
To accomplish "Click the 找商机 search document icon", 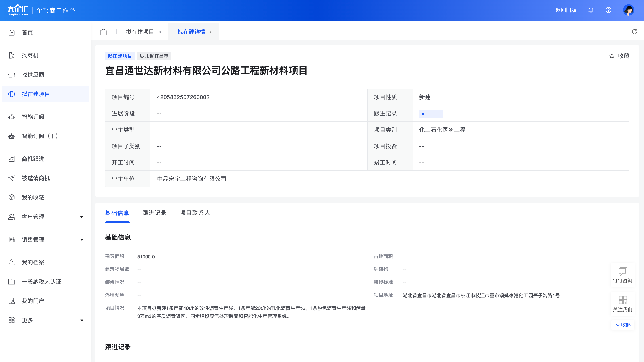I will click(x=11, y=55).
